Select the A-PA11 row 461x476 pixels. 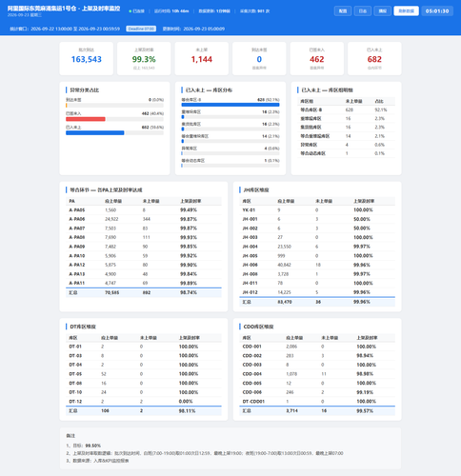[x=144, y=283]
